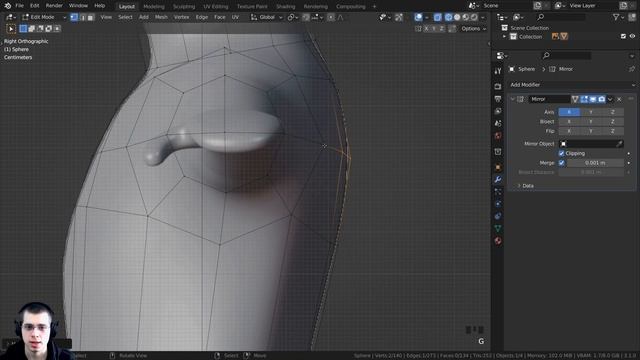Image resolution: width=640 pixels, height=360 pixels.
Task: Click the Mirror modifier name field
Action: (549, 99)
